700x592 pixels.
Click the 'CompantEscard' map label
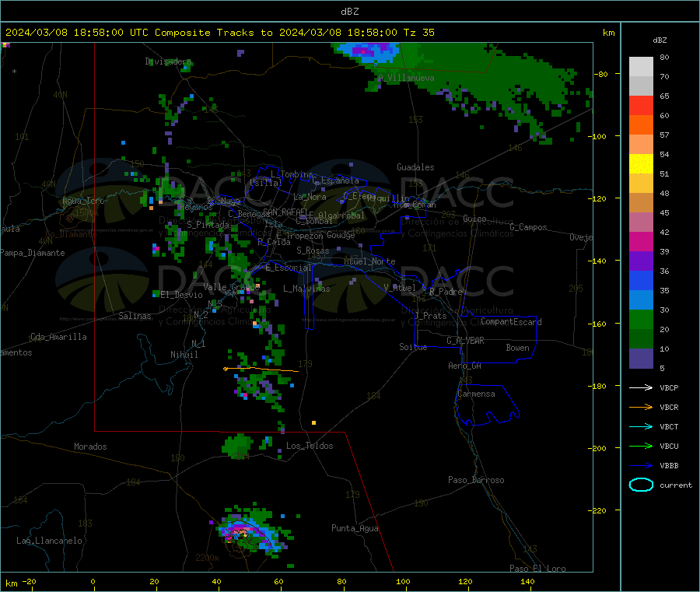point(511,321)
